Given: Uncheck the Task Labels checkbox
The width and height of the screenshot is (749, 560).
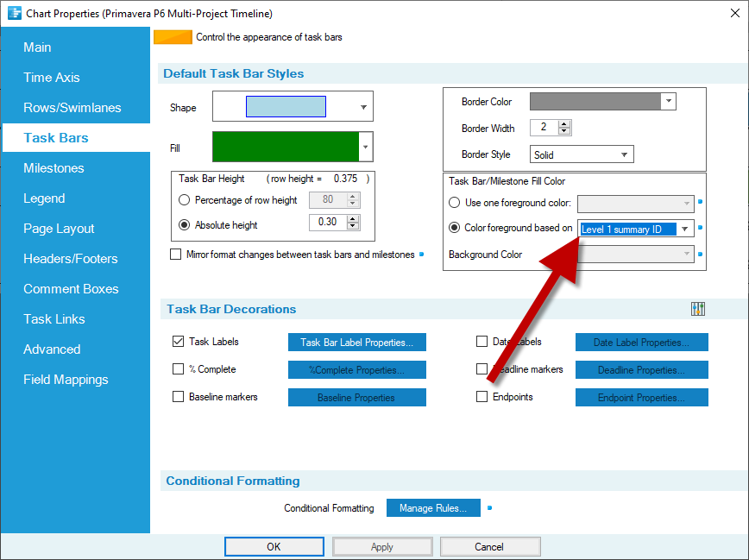Looking at the screenshot, I should point(178,342).
